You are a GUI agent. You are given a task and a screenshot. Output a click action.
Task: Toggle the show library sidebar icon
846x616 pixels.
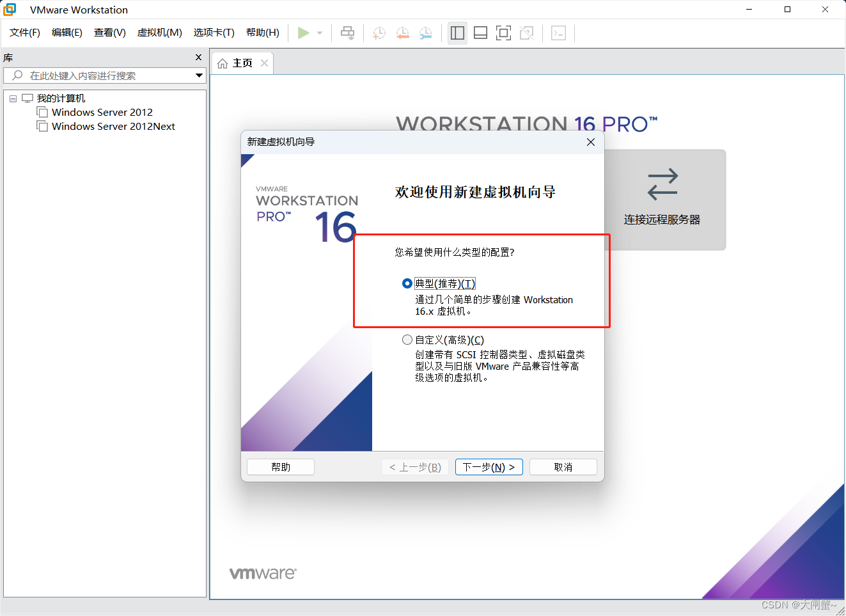[x=457, y=33]
